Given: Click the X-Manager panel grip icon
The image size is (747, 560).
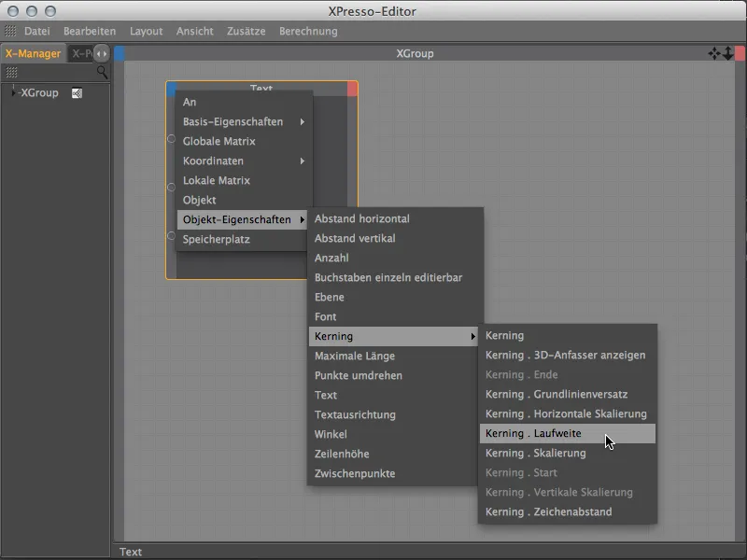Looking at the screenshot, I should click(x=11, y=72).
